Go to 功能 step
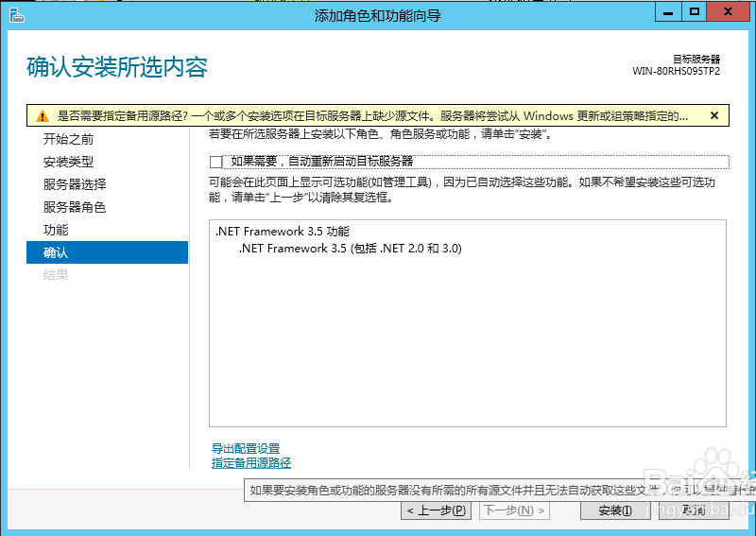 coord(56,230)
